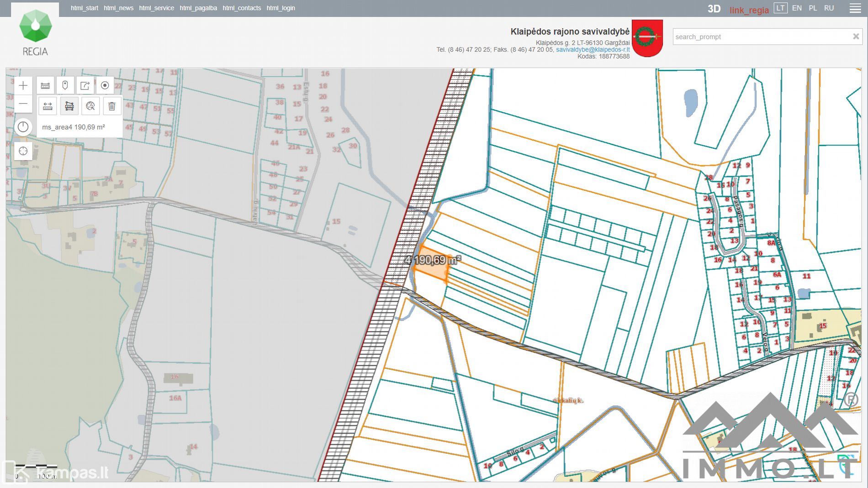Click the globe with cursor tool
The image size is (868, 488).
point(90,106)
